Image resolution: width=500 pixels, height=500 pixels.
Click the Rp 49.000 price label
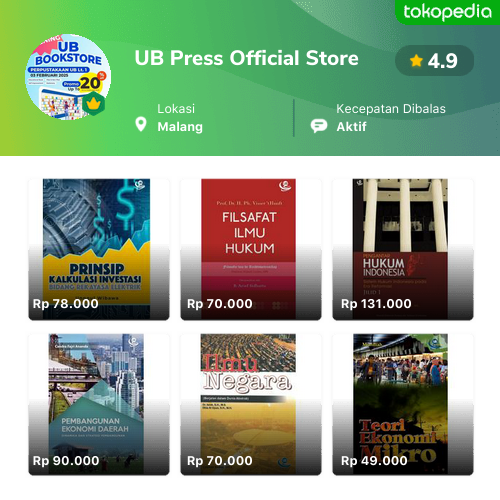pyautogui.click(x=374, y=461)
